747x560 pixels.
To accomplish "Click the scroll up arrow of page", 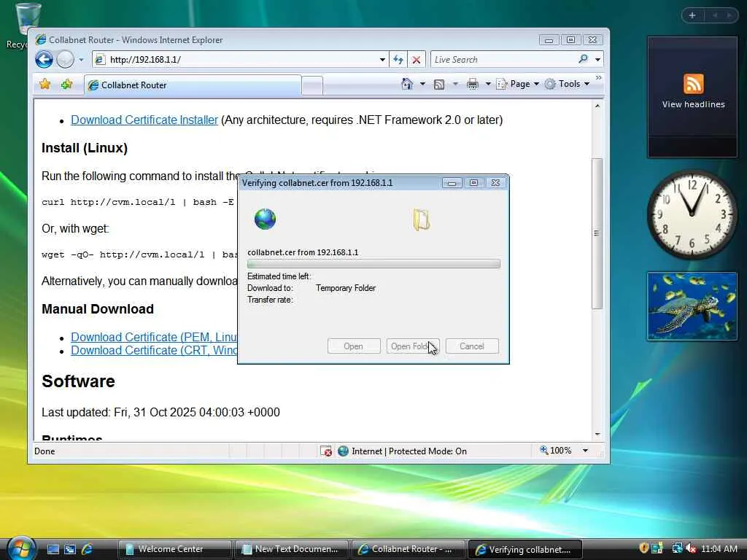I will [x=597, y=106].
